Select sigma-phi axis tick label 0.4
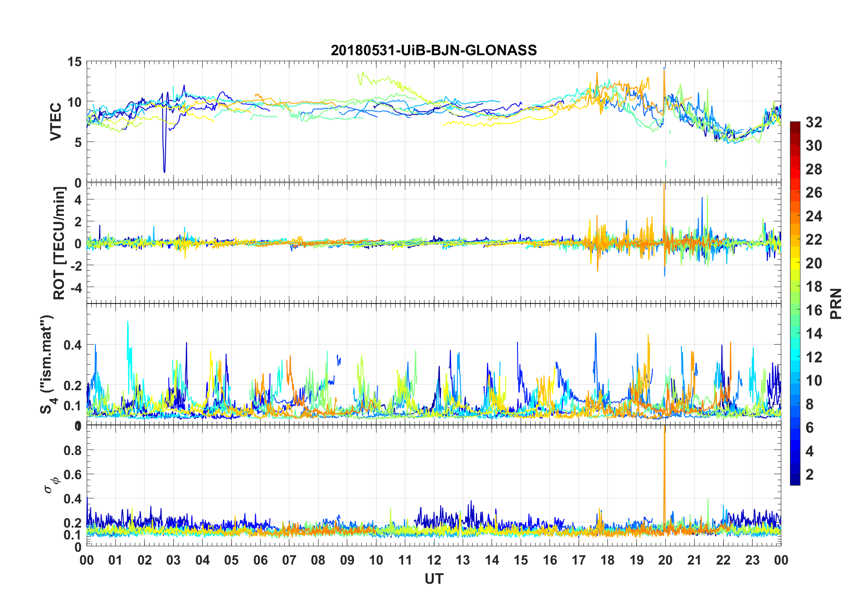Screen dimensions: 868x607 [x=73, y=499]
